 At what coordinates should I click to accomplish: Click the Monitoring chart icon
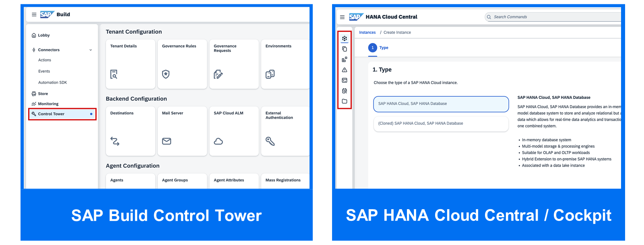pyautogui.click(x=34, y=104)
